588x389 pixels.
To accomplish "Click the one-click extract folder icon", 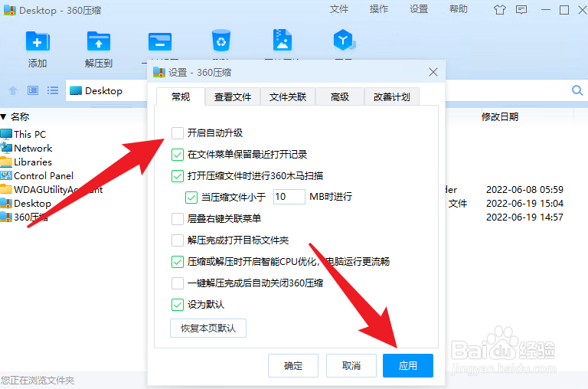I will (x=160, y=41).
